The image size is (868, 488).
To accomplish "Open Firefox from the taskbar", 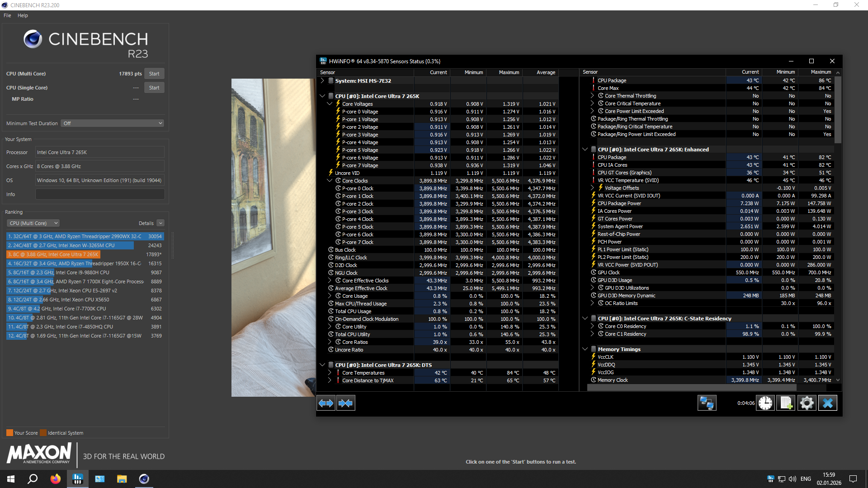I will [x=56, y=479].
